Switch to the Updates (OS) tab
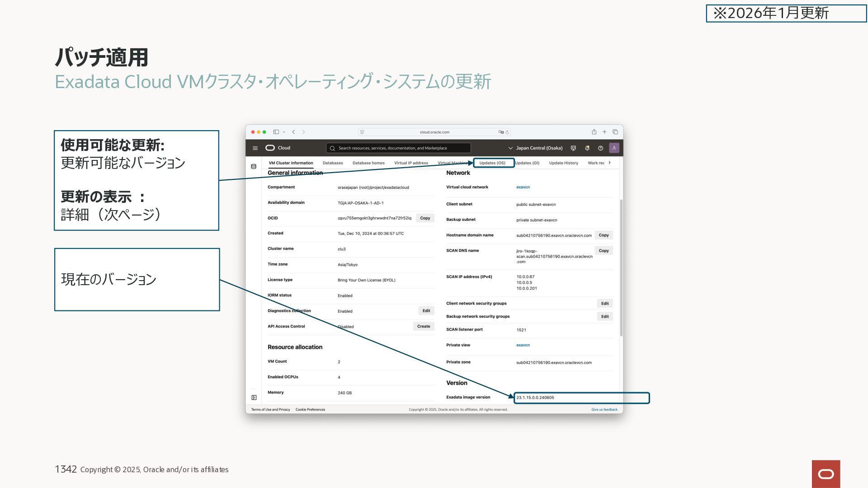Viewport: 868px width, 488px height. (492, 163)
